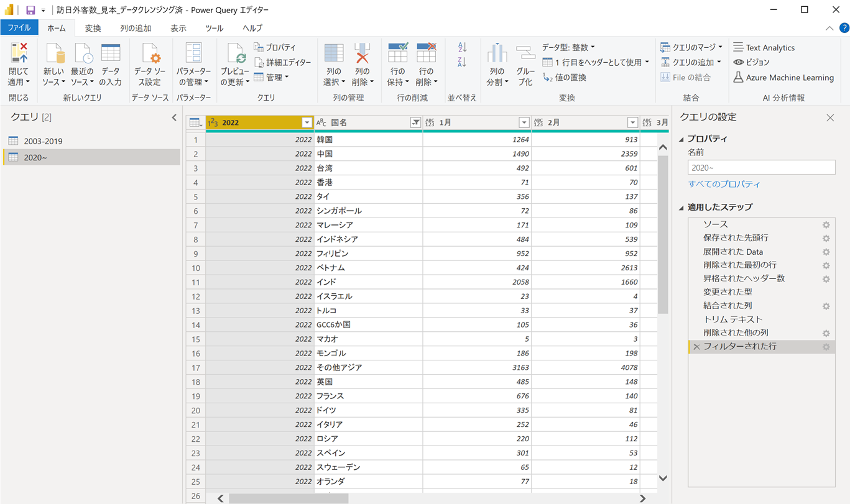Click the File の結合 combine files item

pyautogui.click(x=685, y=77)
